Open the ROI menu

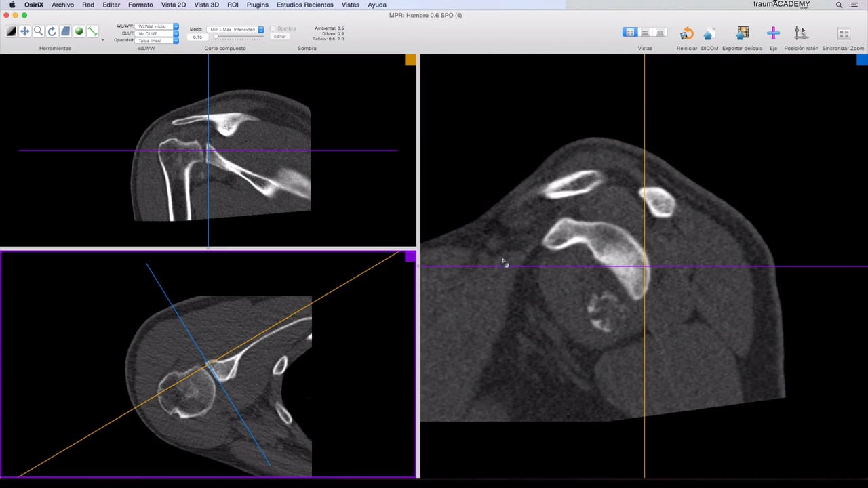point(233,5)
